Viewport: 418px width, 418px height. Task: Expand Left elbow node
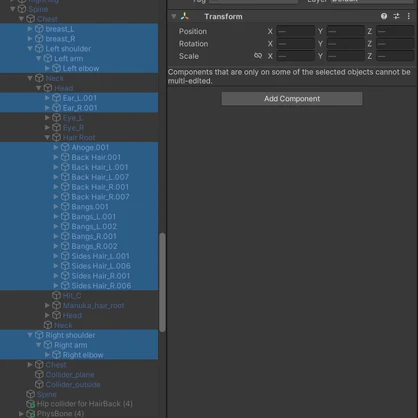(x=47, y=68)
